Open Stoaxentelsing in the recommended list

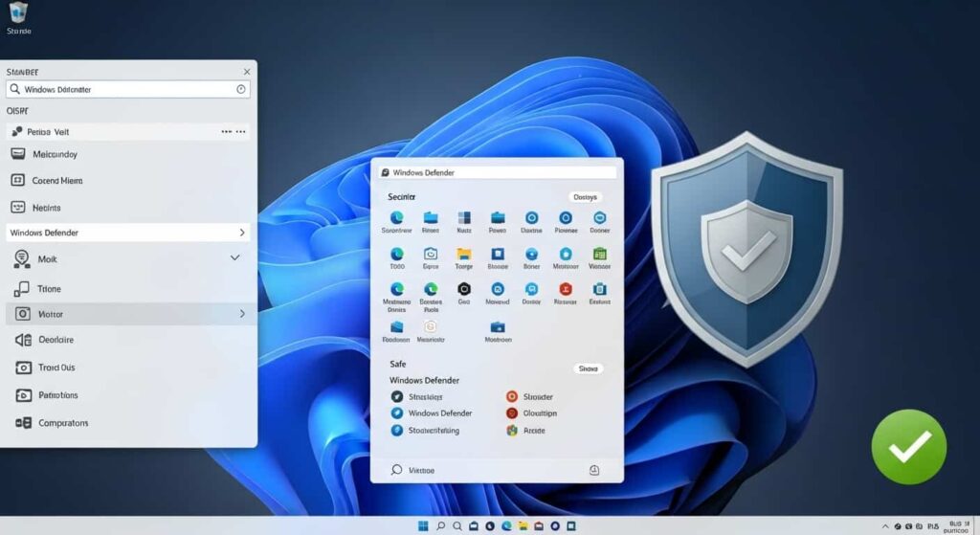[x=425, y=431]
